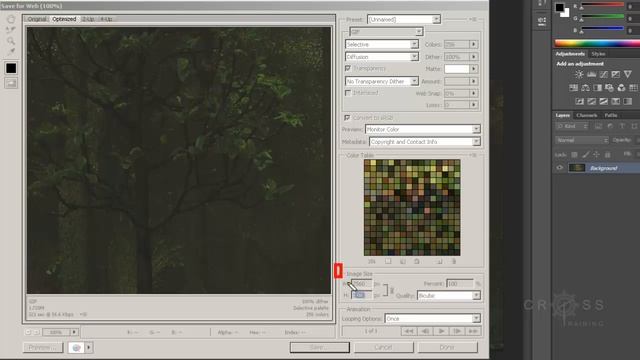Add Hue/Saturation adjustment icon
640x360 pixels.
573,88
